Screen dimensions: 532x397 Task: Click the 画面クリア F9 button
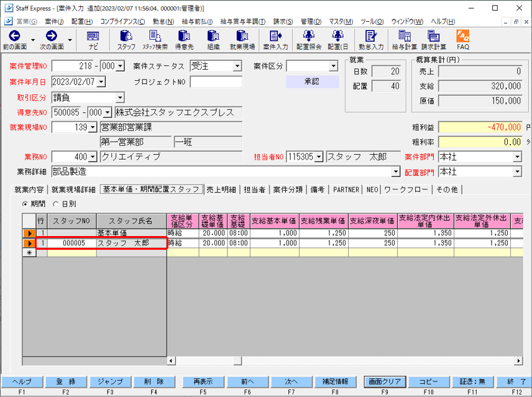pyautogui.click(x=385, y=381)
